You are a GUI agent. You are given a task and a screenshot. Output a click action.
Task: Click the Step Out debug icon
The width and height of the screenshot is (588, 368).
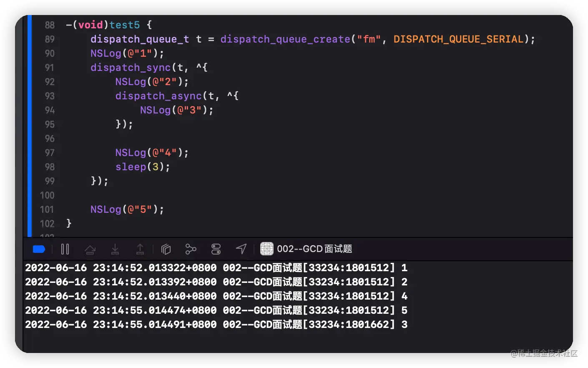click(x=140, y=249)
